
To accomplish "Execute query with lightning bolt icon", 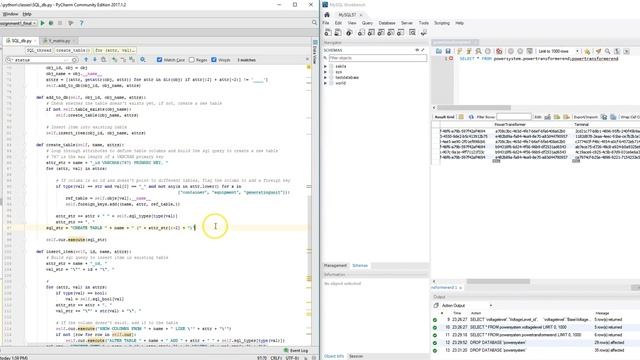I will coord(459,51).
